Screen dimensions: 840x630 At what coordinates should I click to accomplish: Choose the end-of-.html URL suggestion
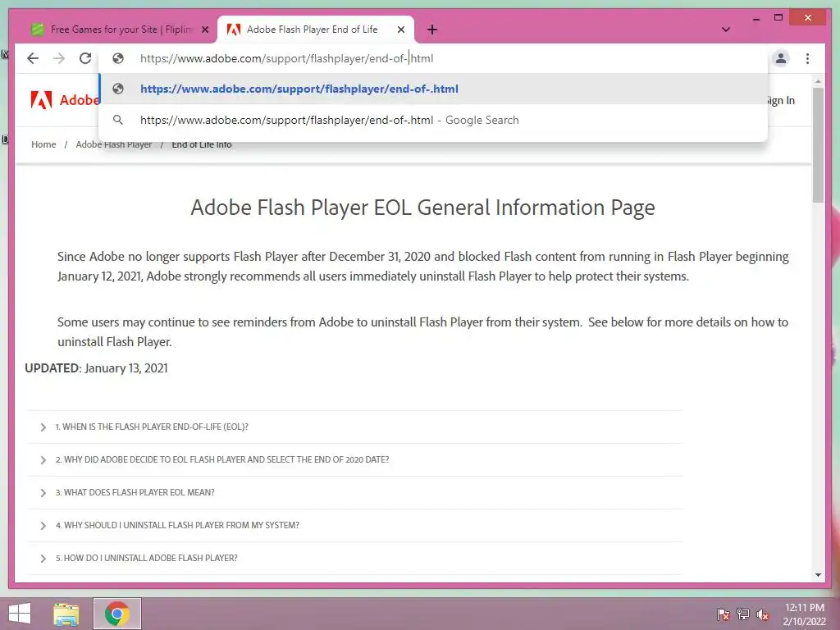pyautogui.click(x=433, y=89)
